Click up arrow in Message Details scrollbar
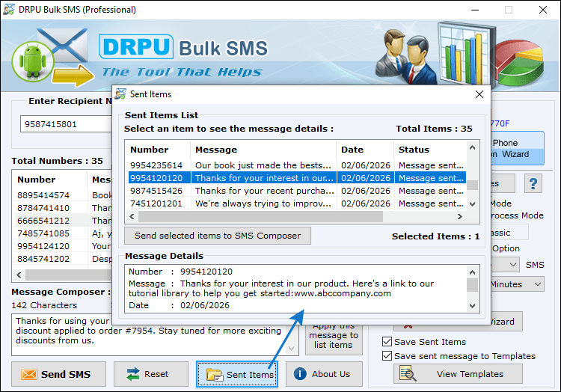 pyautogui.click(x=472, y=272)
